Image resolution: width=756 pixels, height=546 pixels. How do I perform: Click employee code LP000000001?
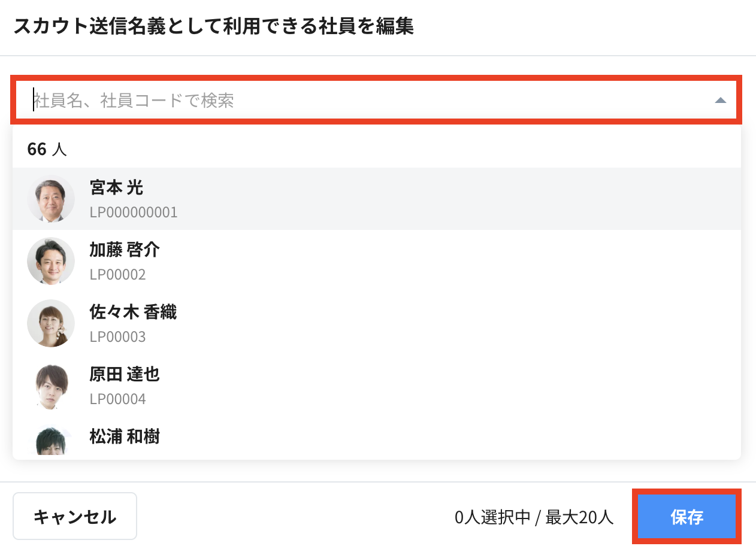coord(134,213)
